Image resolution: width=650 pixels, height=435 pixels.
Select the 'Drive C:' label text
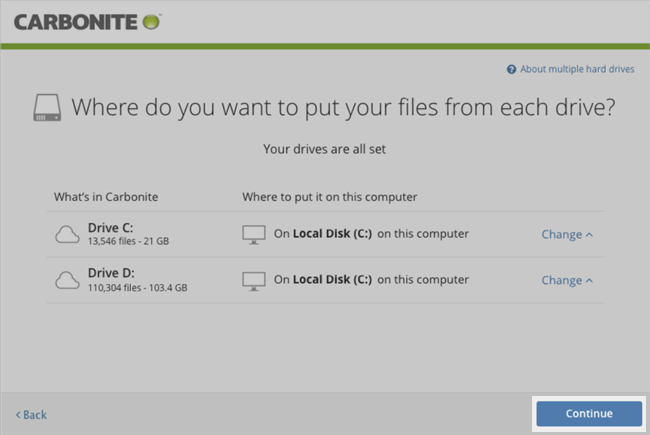(x=110, y=228)
